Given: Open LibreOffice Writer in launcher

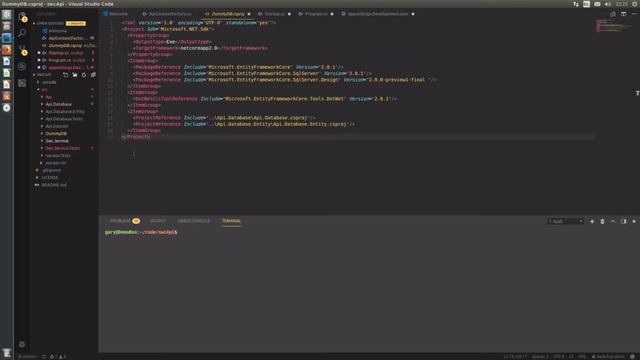Looking at the screenshot, I should pos(7,61).
